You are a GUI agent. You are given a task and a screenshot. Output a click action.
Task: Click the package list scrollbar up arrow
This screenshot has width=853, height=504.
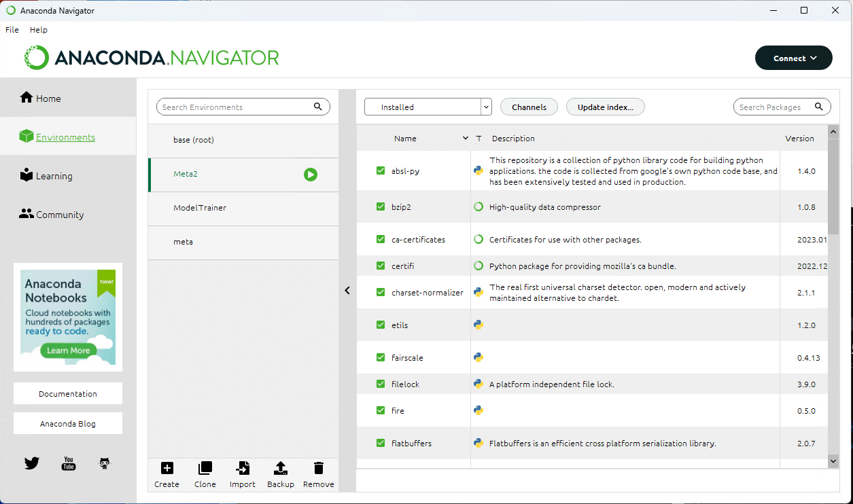(x=833, y=131)
